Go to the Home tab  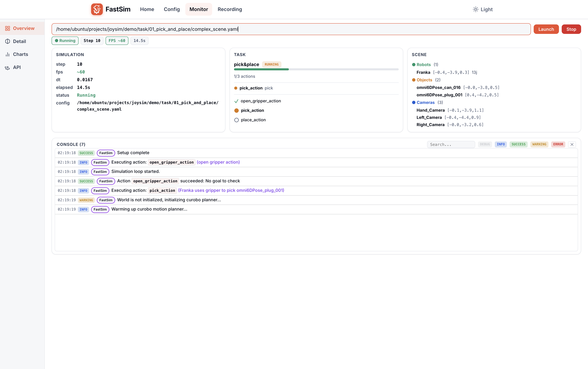point(147,9)
